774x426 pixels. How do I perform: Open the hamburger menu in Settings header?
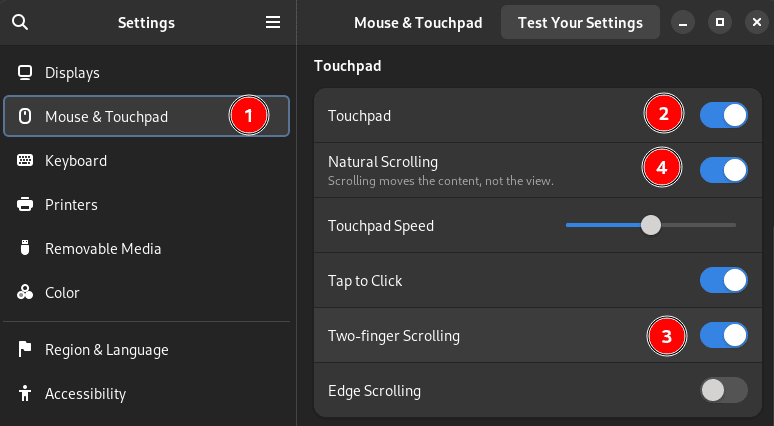[x=273, y=22]
